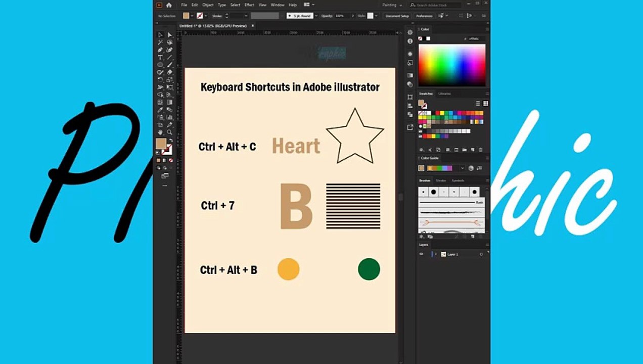Open the arrange documents dropdown
643x364 pixels.
[308, 5]
